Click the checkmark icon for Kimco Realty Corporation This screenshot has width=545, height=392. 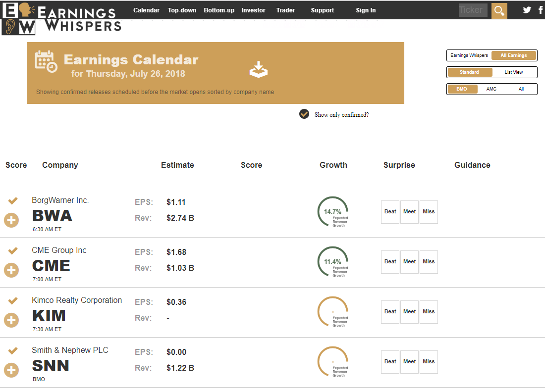pyautogui.click(x=13, y=301)
